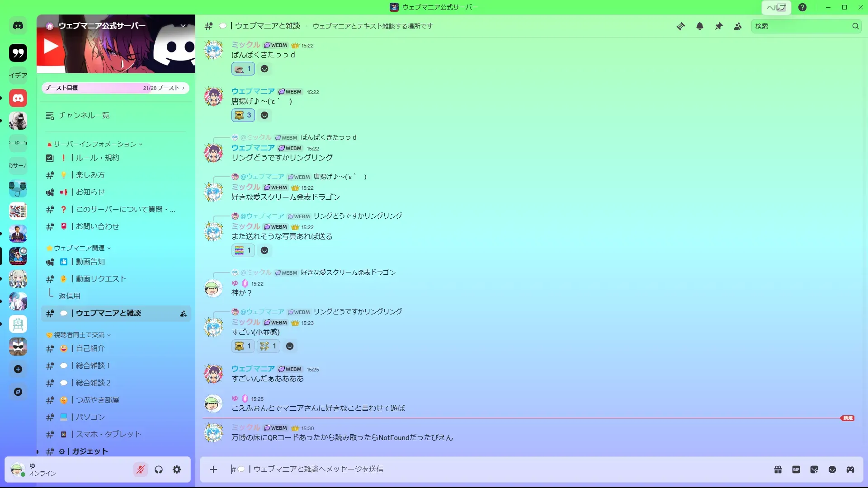Click the ヘルプ button in title bar

click(x=776, y=7)
